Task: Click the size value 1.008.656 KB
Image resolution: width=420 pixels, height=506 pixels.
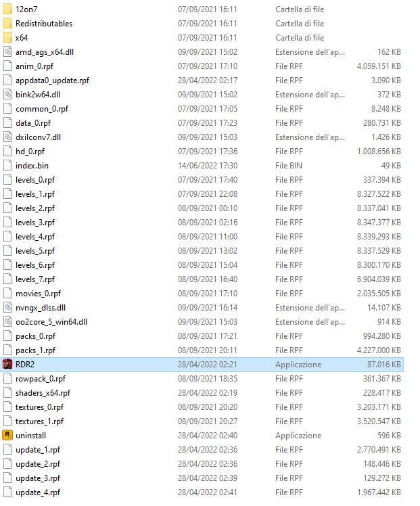Action: click(379, 151)
